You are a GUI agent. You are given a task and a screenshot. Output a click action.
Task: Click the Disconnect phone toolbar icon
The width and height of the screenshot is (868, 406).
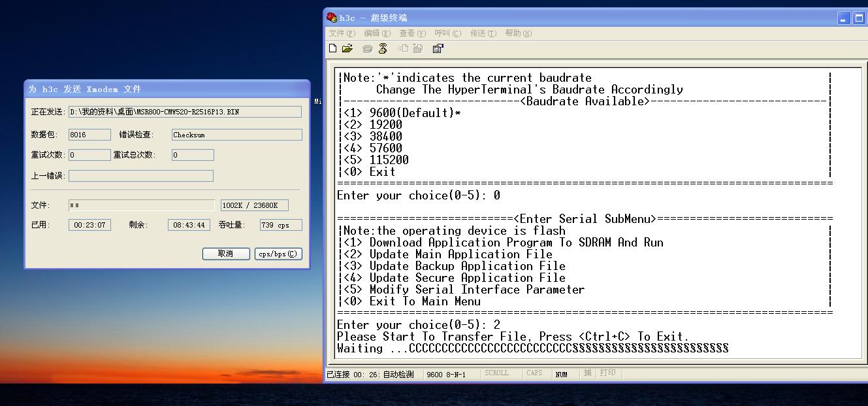coord(383,48)
